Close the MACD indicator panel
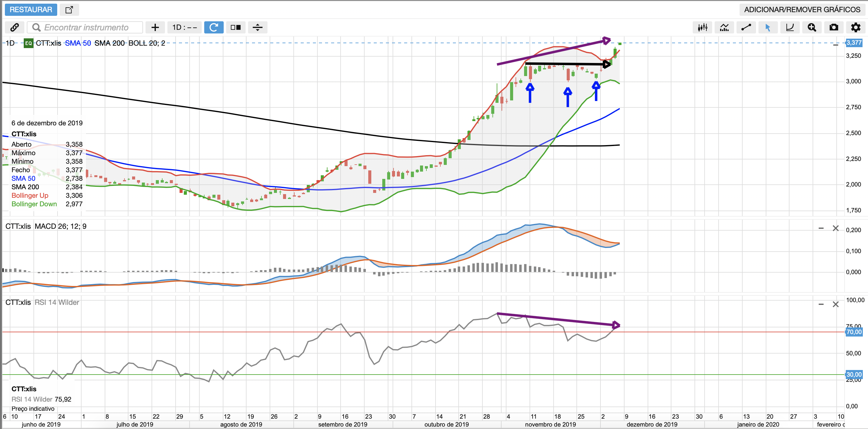This screenshot has width=868, height=429. (836, 228)
